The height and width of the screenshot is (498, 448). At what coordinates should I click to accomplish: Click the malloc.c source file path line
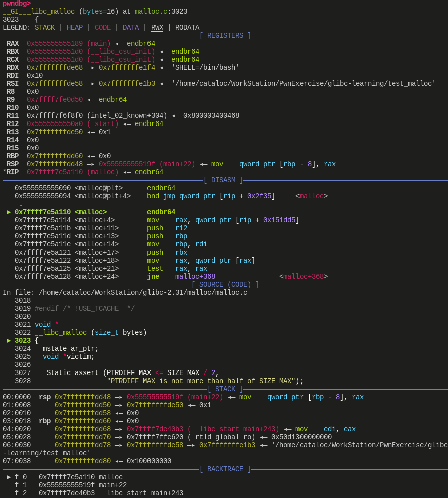pyautogui.click(x=143, y=293)
